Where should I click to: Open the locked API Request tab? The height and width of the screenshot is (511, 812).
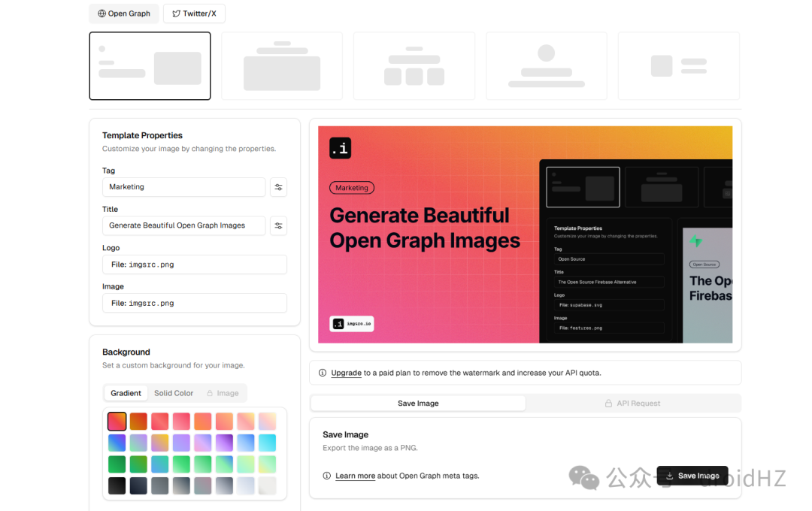[x=633, y=404]
